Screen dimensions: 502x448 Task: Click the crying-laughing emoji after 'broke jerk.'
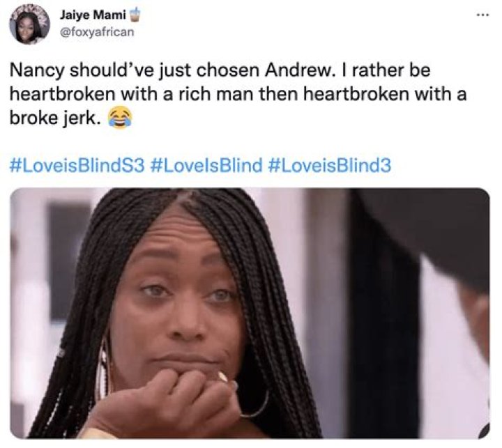point(120,118)
